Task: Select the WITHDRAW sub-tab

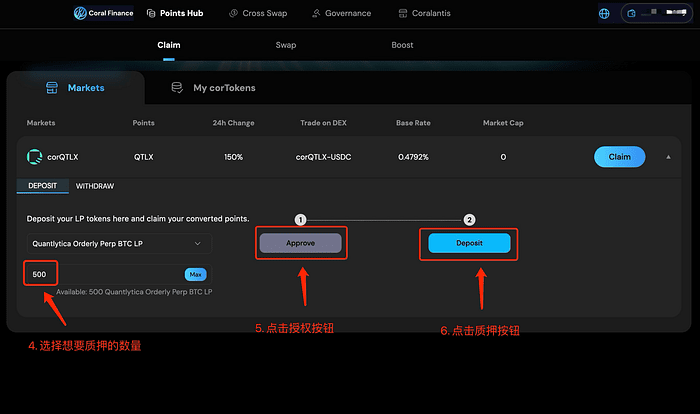Action: [95, 186]
